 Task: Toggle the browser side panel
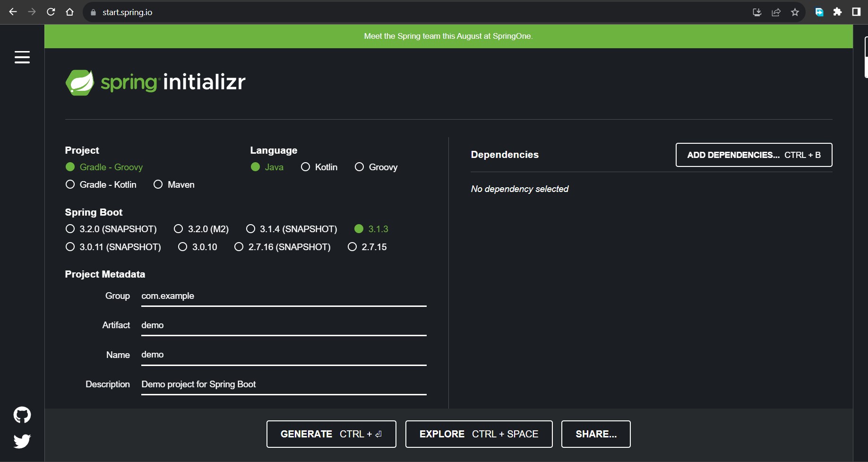pyautogui.click(x=856, y=12)
